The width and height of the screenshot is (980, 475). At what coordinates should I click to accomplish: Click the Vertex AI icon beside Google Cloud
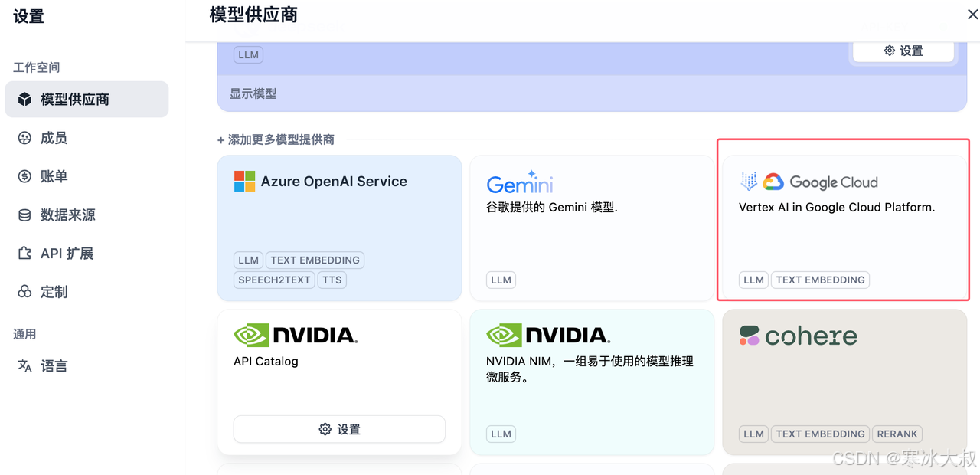pos(748,182)
